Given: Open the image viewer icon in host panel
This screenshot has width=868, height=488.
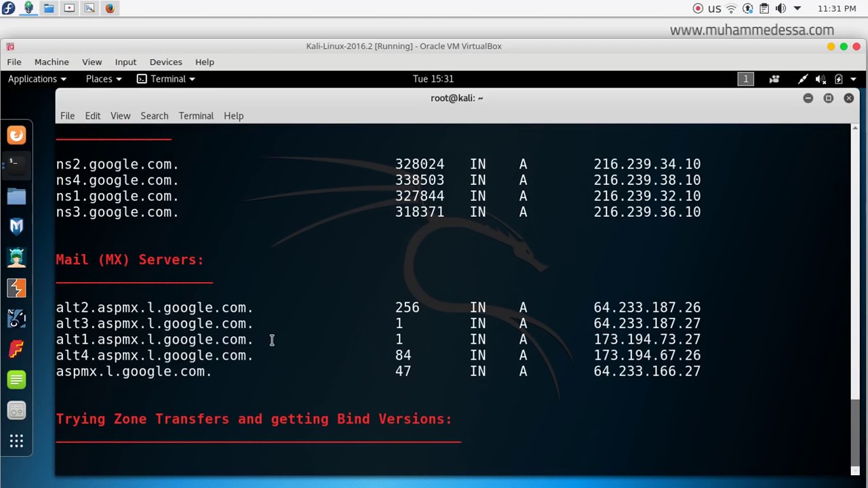Looking at the screenshot, I should point(90,8).
